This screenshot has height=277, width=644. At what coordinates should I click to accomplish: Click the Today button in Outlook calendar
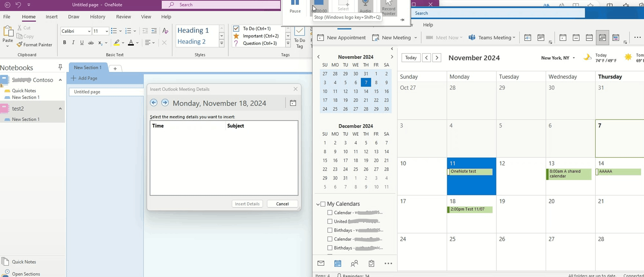pyautogui.click(x=411, y=58)
